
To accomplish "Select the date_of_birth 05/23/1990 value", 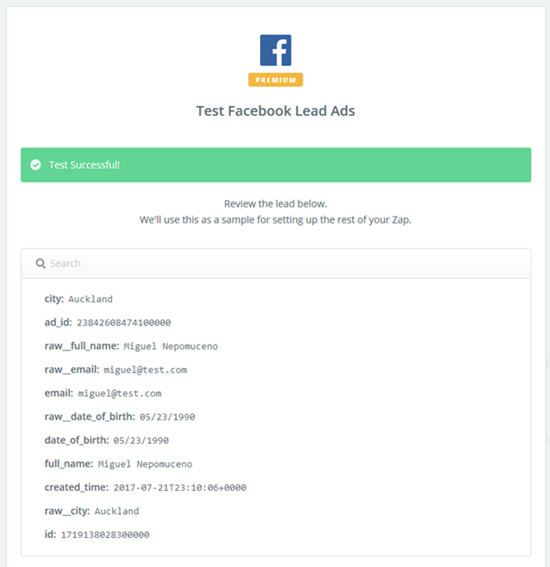I will pos(141,441).
